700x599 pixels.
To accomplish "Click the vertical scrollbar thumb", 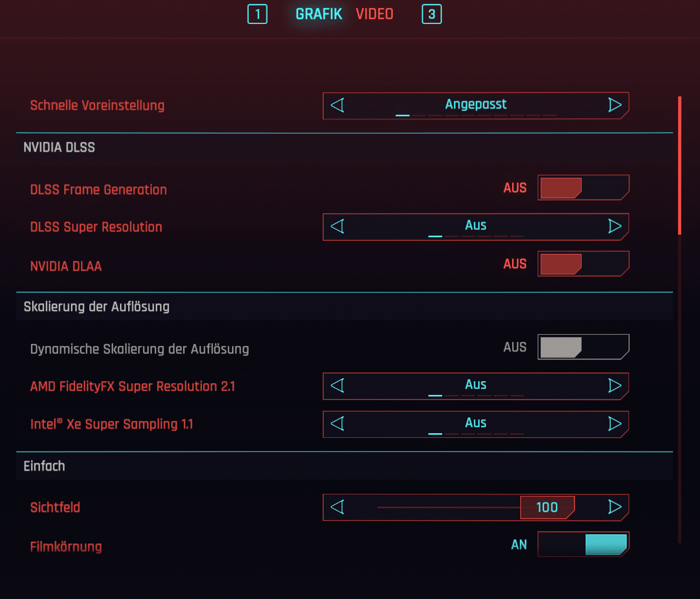I will point(680,165).
